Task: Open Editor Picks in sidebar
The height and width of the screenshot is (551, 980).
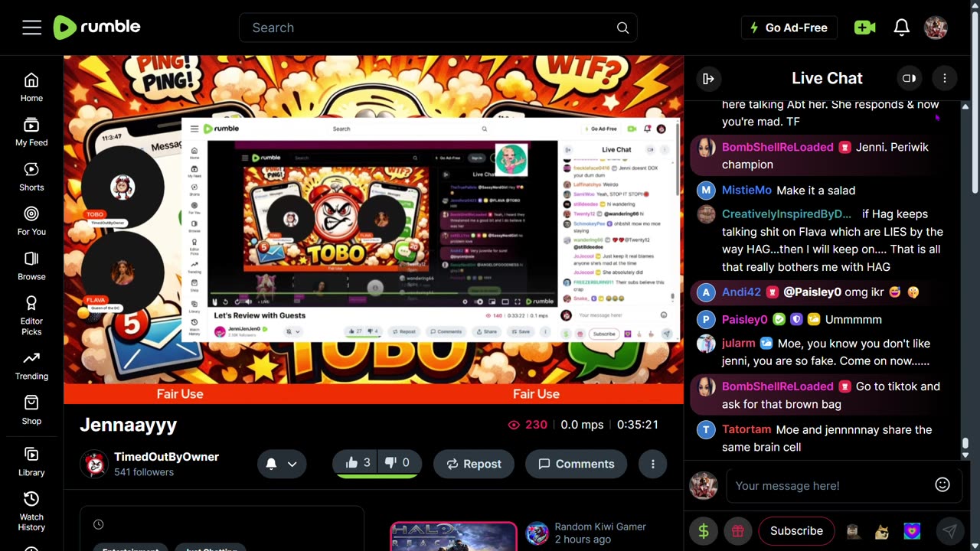Action: tap(31, 316)
